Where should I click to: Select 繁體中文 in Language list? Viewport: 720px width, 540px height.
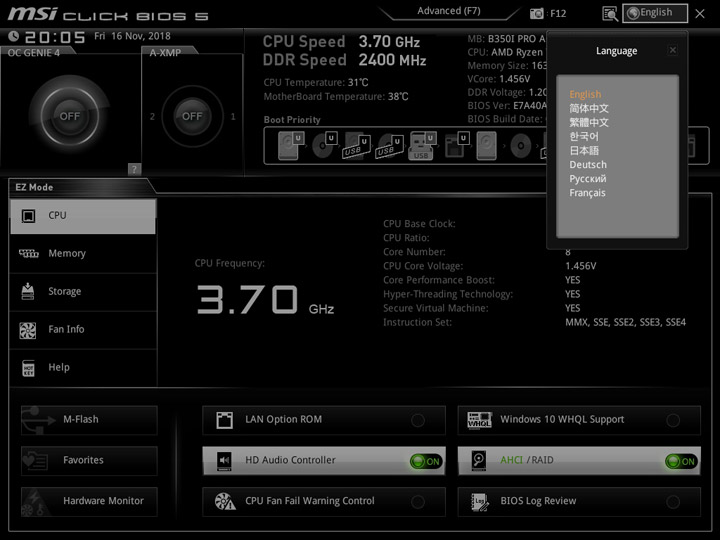coord(589,123)
